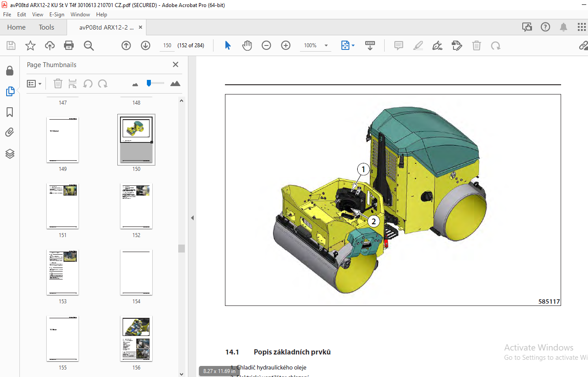Open the Layers panel
The height and width of the screenshot is (377, 588).
click(x=10, y=154)
